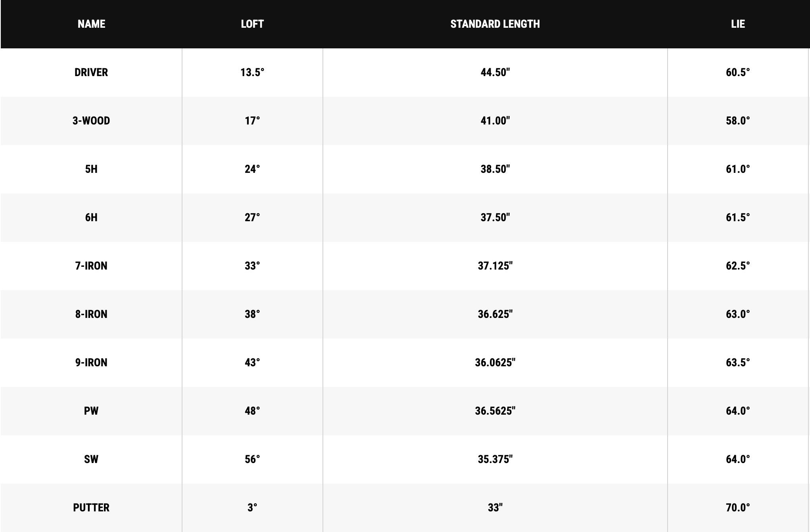The width and height of the screenshot is (810, 532).
Task: Click the SW name cell
Action: tap(91, 459)
